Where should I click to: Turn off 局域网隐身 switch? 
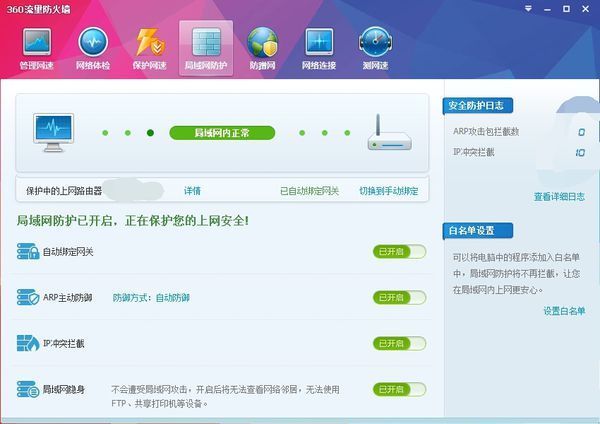pyautogui.click(x=399, y=390)
